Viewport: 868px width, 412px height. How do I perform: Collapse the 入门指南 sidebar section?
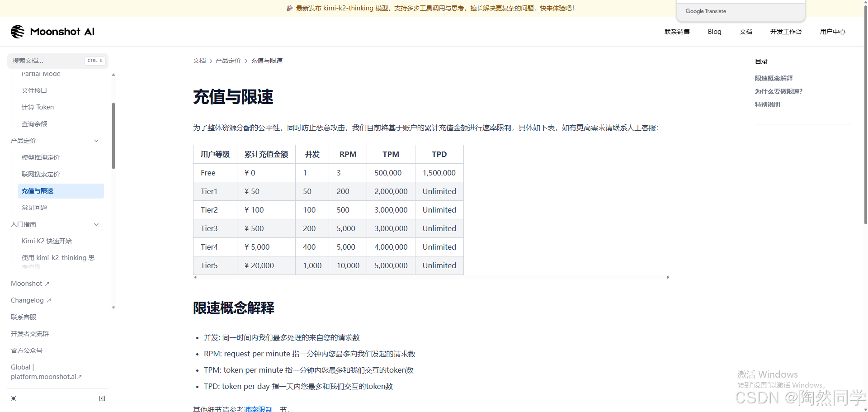(x=96, y=224)
